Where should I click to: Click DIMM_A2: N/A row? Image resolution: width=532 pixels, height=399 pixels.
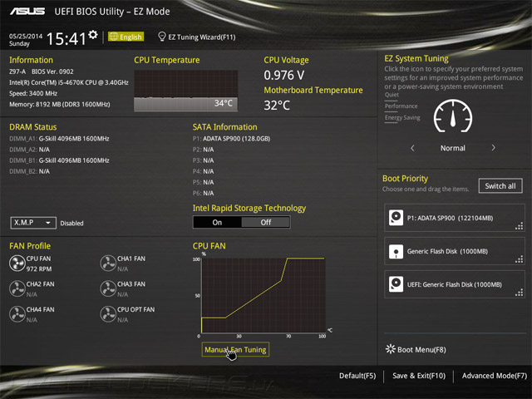(29, 150)
